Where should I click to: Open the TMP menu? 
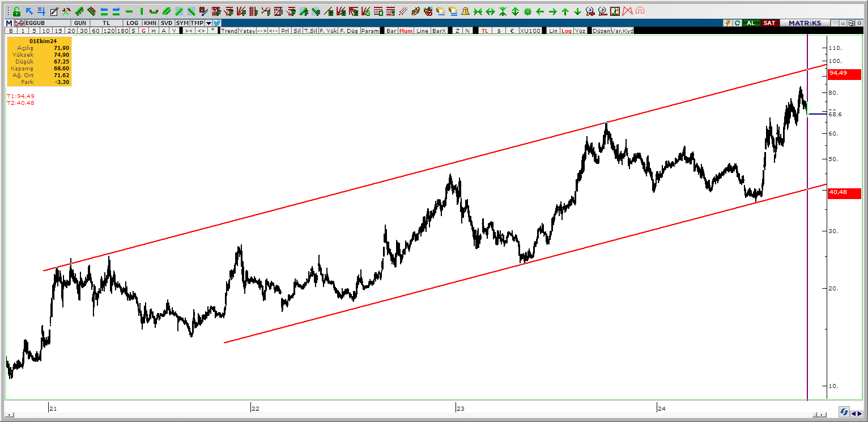point(197,23)
